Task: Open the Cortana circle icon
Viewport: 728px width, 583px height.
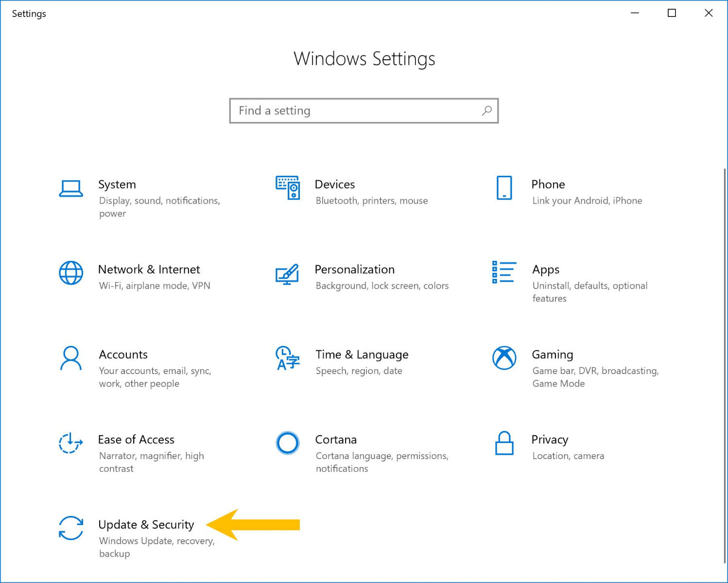Action: point(288,443)
